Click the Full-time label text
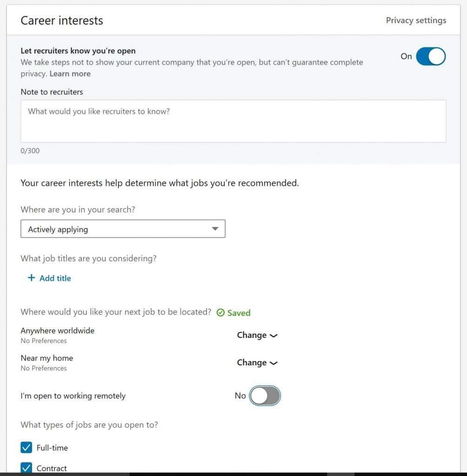Screen dimensions: 467x476 pyautogui.click(x=52, y=448)
